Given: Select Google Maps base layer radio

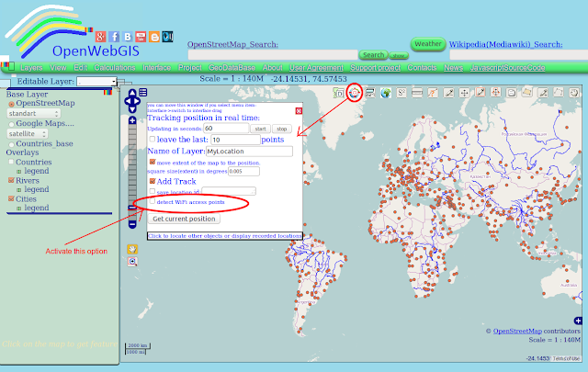Looking at the screenshot, I should click(11, 124).
